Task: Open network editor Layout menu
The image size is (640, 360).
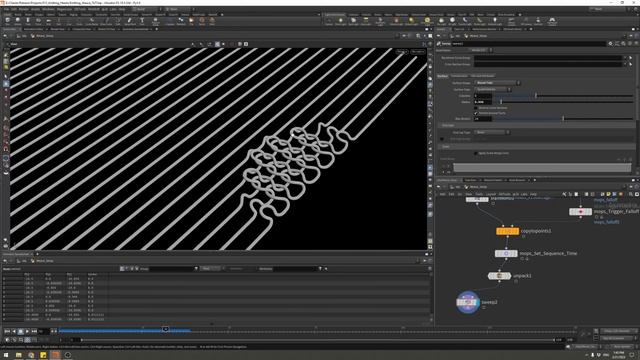Action: pyautogui.click(x=491, y=194)
